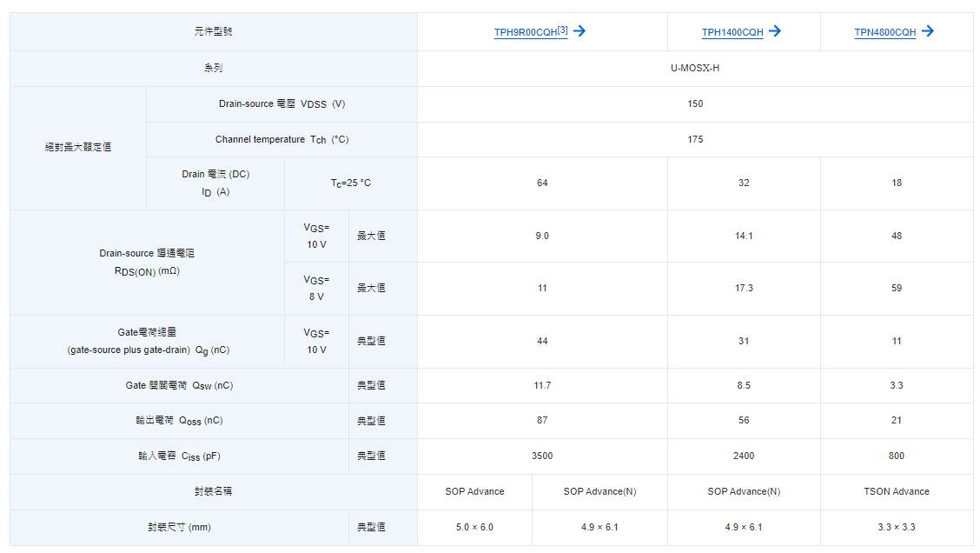Click the [3] footnote superscript reference
The image size is (980, 553).
(562, 30)
